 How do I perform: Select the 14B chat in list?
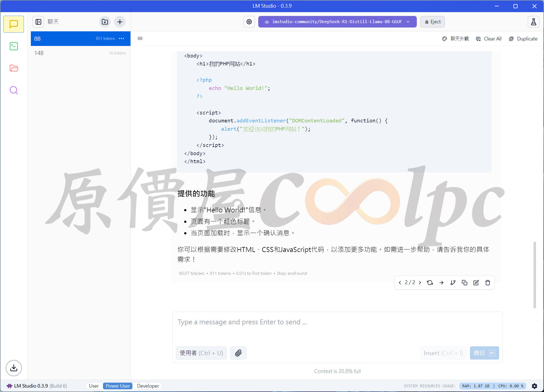click(80, 53)
